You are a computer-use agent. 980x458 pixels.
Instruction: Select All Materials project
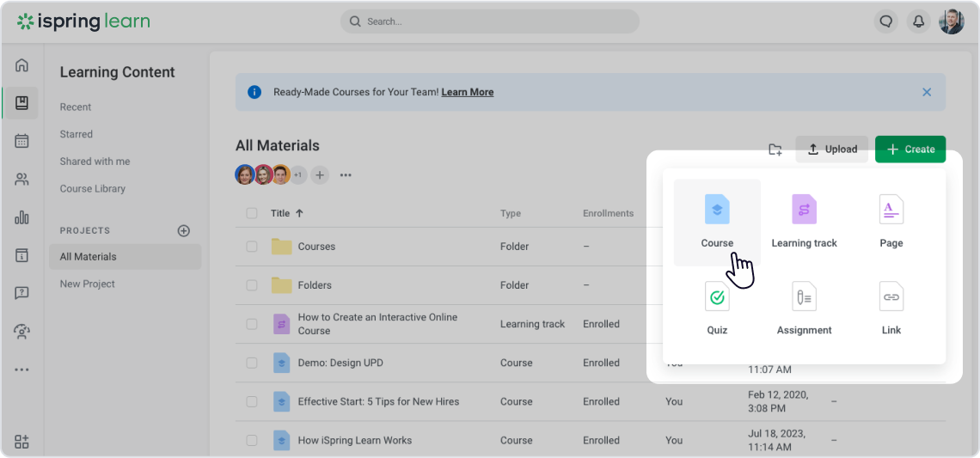[x=125, y=256]
